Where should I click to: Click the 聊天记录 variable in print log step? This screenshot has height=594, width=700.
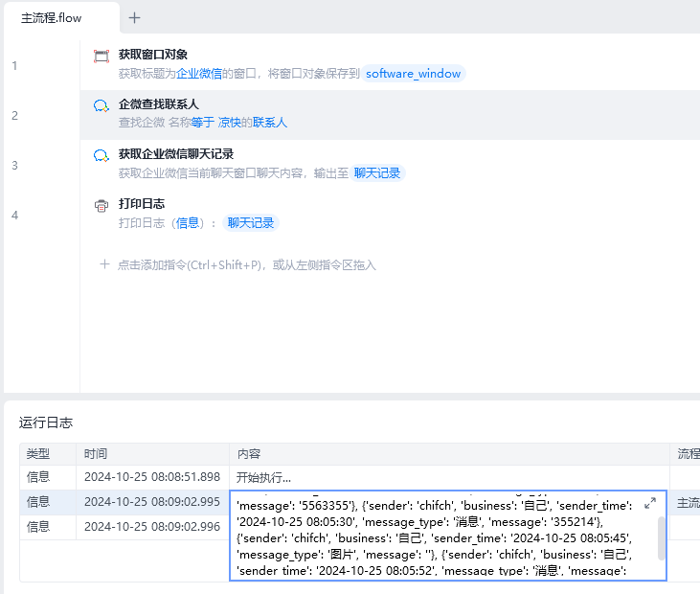pyautogui.click(x=250, y=223)
